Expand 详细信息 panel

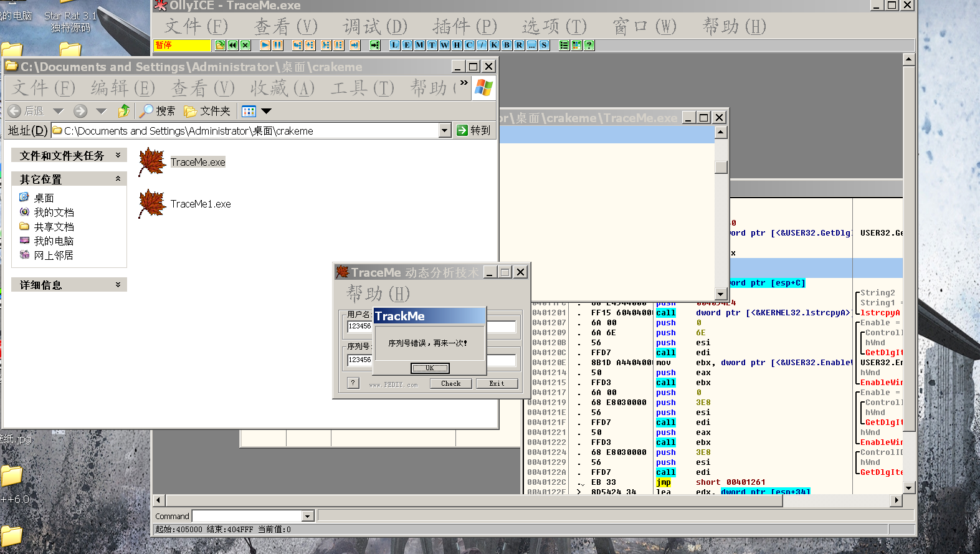click(118, 285)
